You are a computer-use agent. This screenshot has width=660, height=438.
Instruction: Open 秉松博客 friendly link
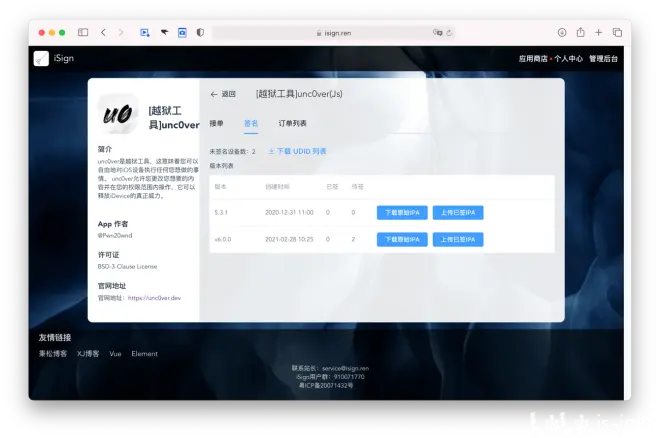tap(53, 354)
